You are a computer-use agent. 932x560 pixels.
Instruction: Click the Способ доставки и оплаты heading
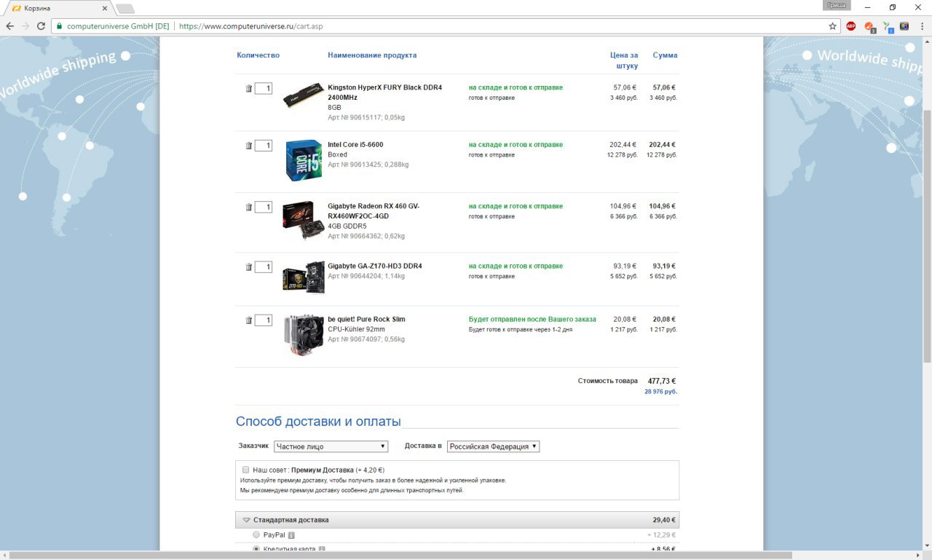pos(318,422)
